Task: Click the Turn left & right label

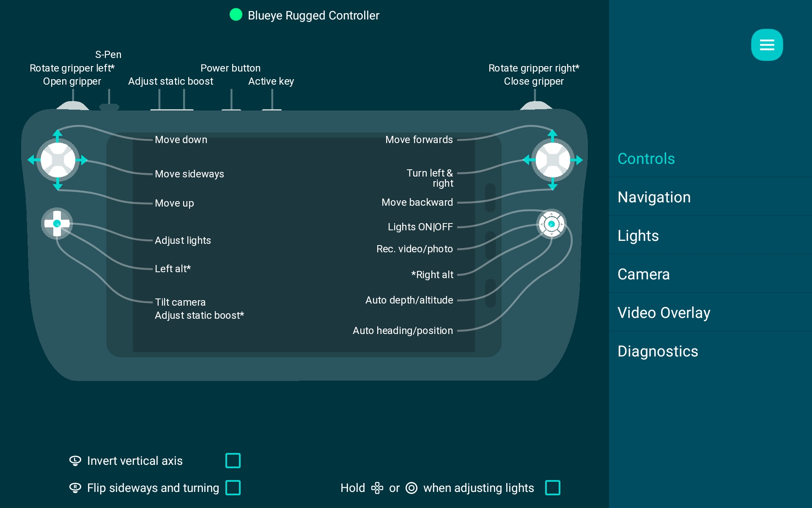Action: 430,178
